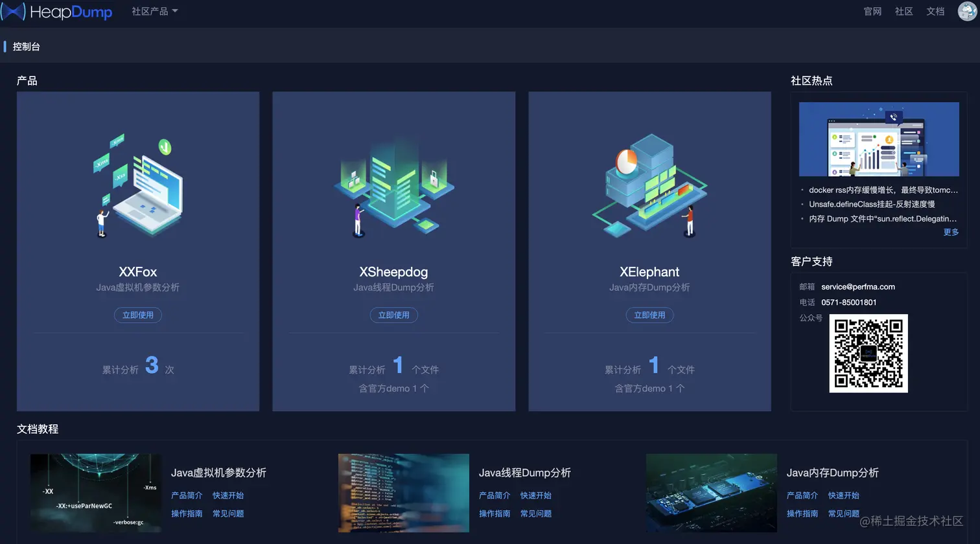Click the XXFox analysis count 3

coord(152,365)
